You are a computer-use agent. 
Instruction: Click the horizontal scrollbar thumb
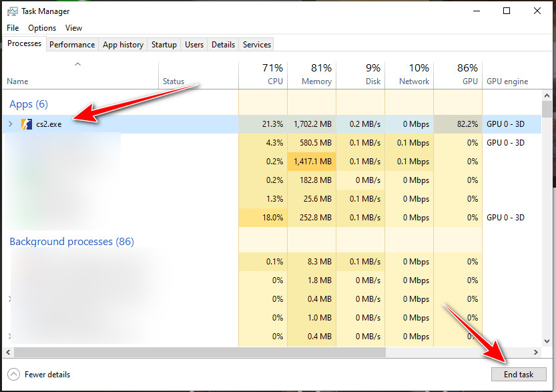click(199, 352)
